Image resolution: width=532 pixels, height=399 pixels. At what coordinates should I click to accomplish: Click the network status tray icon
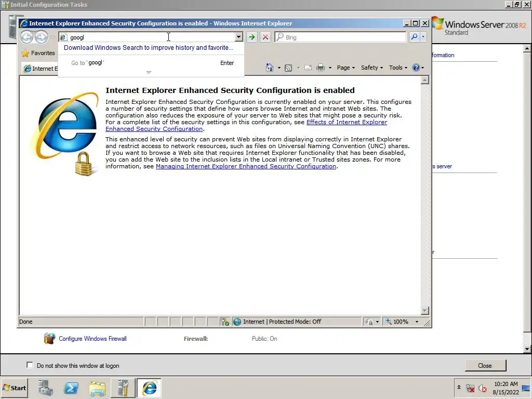tap(470, 388)
